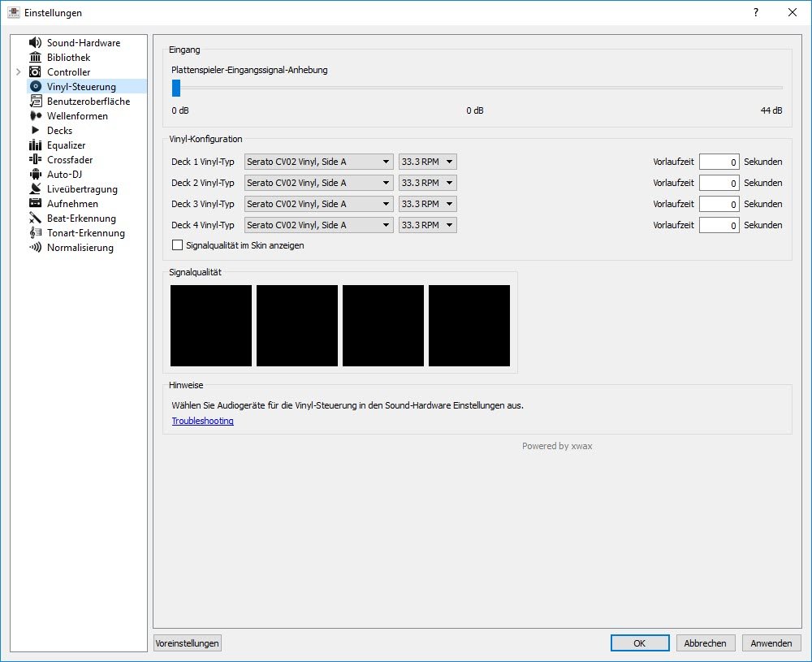Confirm with the OK button
Viewport: 812px width, 662px height.
tap(640, 643)
